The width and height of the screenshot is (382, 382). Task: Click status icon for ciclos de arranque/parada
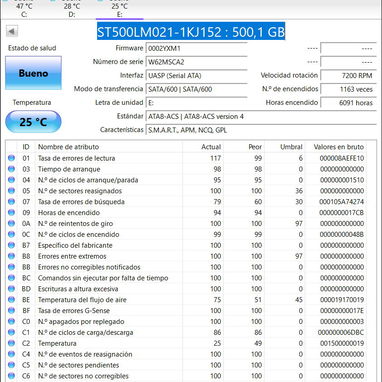(x=12, y=180)
